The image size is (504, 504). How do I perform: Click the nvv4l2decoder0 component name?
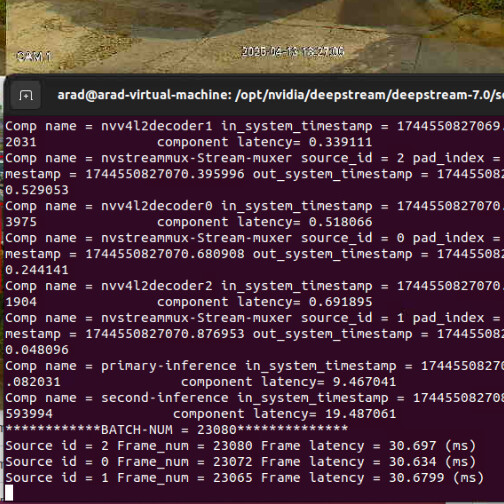tap(157, 206)
